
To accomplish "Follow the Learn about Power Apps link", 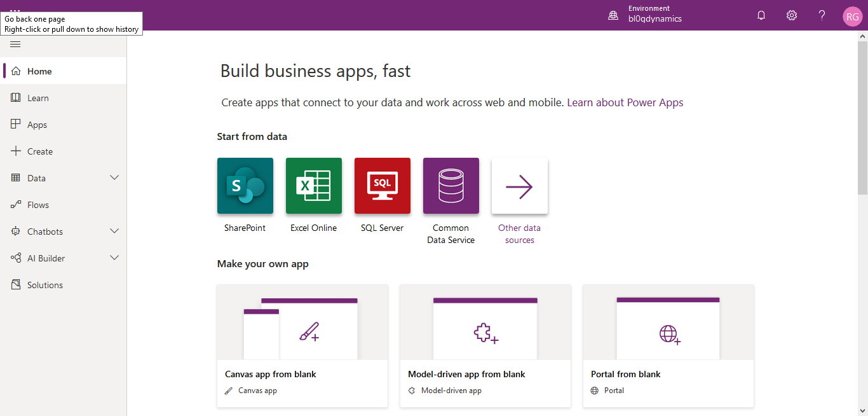I will pos(625,102).
